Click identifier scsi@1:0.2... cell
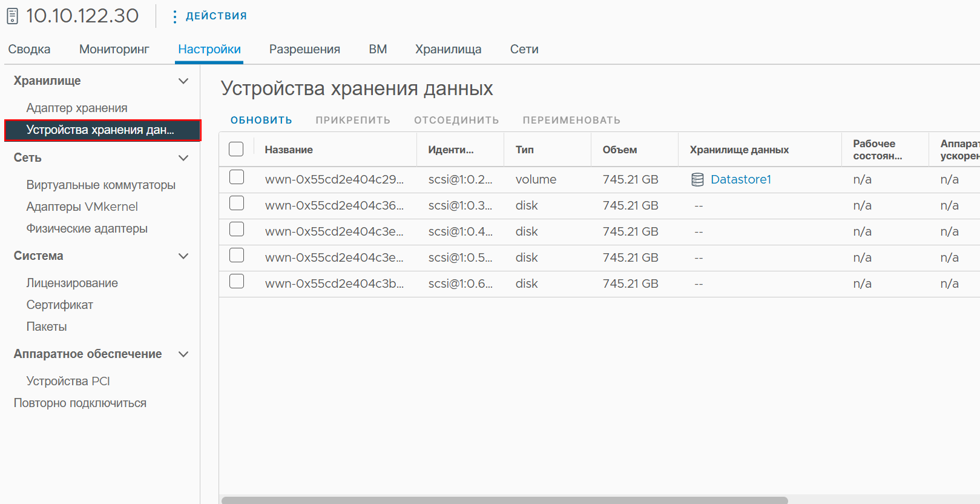The image size is (980, 504). (460, 179)
